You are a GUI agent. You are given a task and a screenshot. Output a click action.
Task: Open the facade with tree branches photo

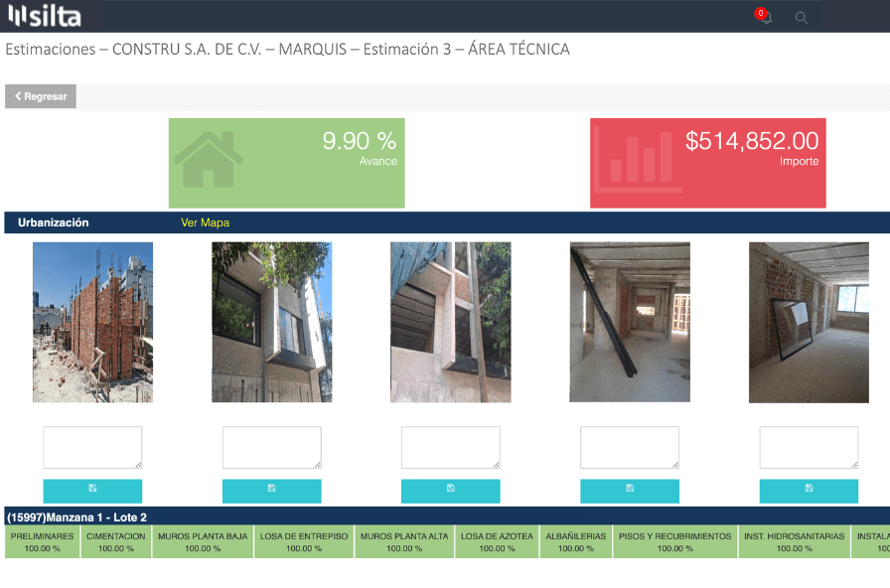coord(272,323)
